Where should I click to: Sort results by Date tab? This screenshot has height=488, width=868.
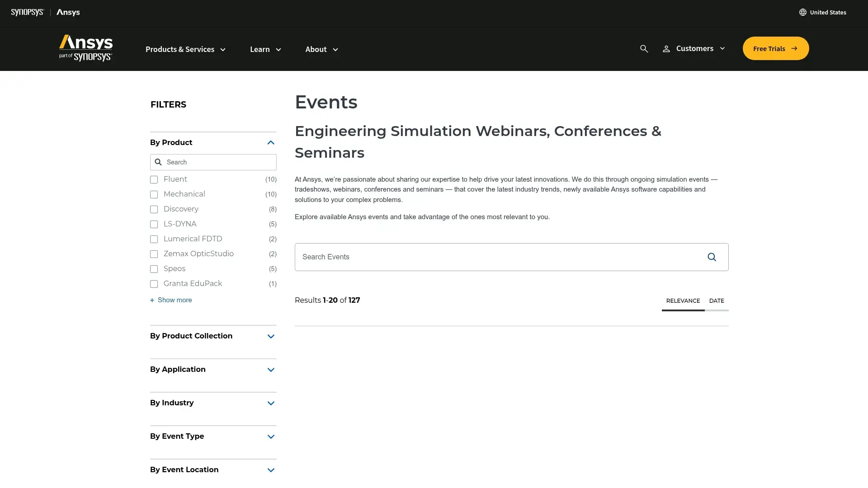coord(716,301)
